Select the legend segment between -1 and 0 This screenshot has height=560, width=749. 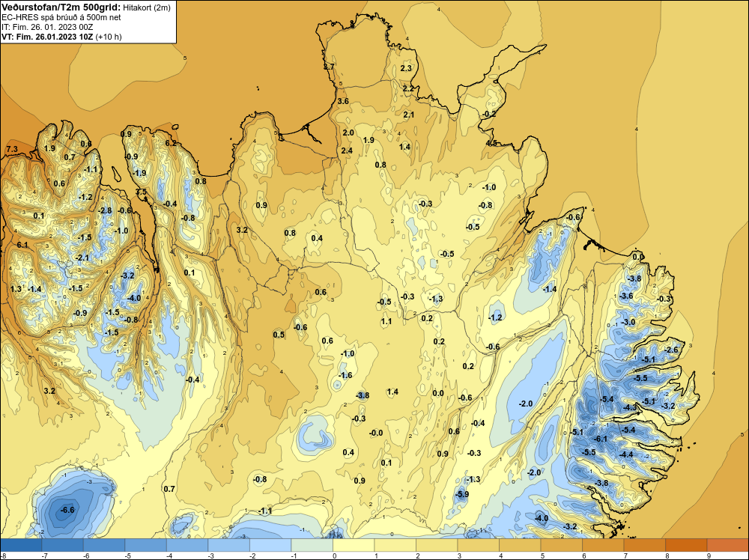[x=312, y=545]
